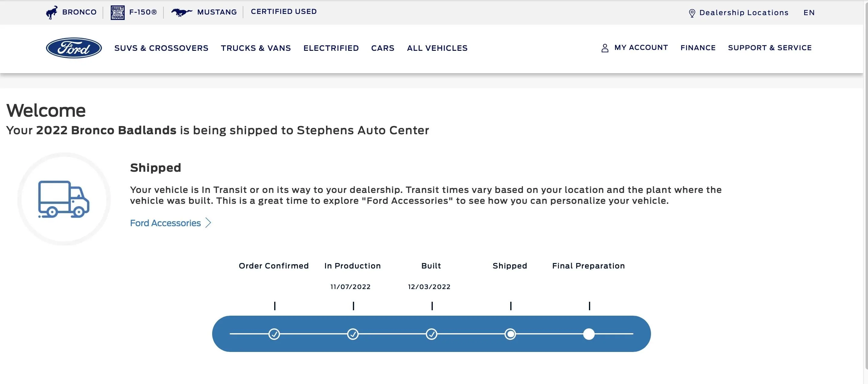Click the Ford oval logo

point(74,48)
